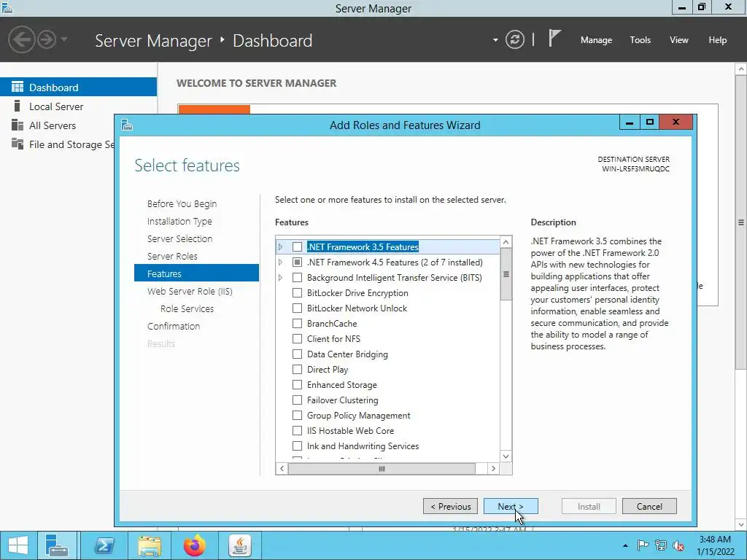Click the back navigation arrow in Server Manager
Viewport: 747px width, 560px height.
point(21,39)
